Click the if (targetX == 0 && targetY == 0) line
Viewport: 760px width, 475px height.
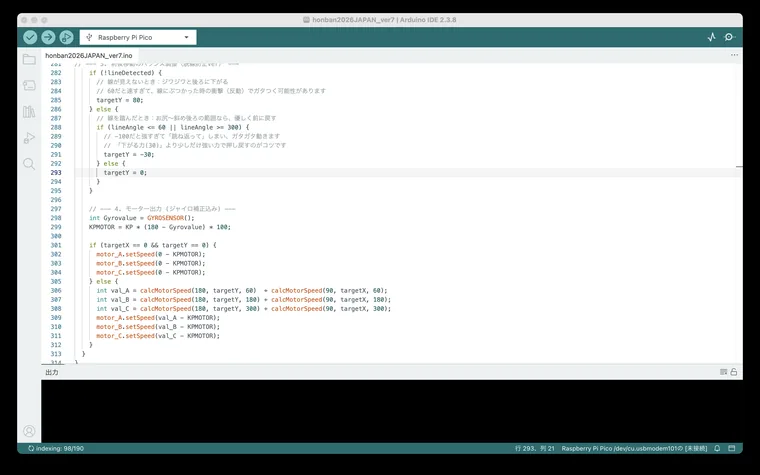coord(153,245)
